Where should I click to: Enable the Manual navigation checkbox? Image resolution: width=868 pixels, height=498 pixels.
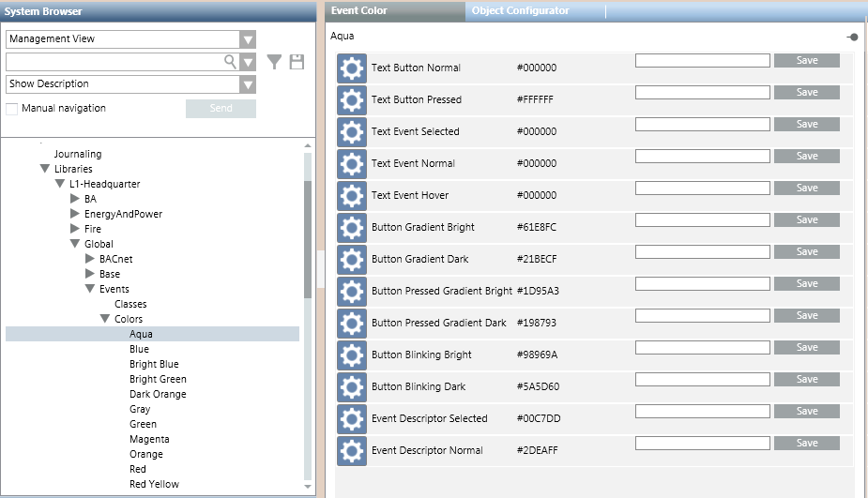point(12,109)
